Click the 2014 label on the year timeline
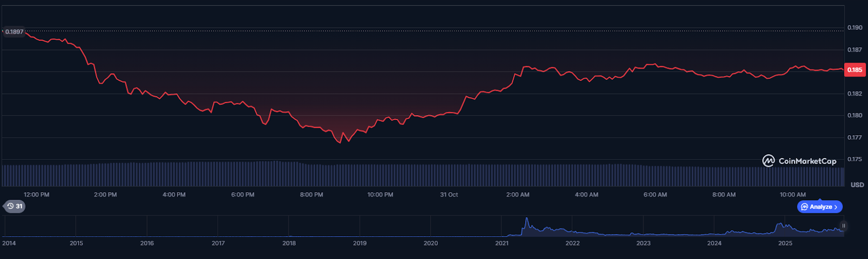This screenshot has height=259, width=868. tap(9, 243)
